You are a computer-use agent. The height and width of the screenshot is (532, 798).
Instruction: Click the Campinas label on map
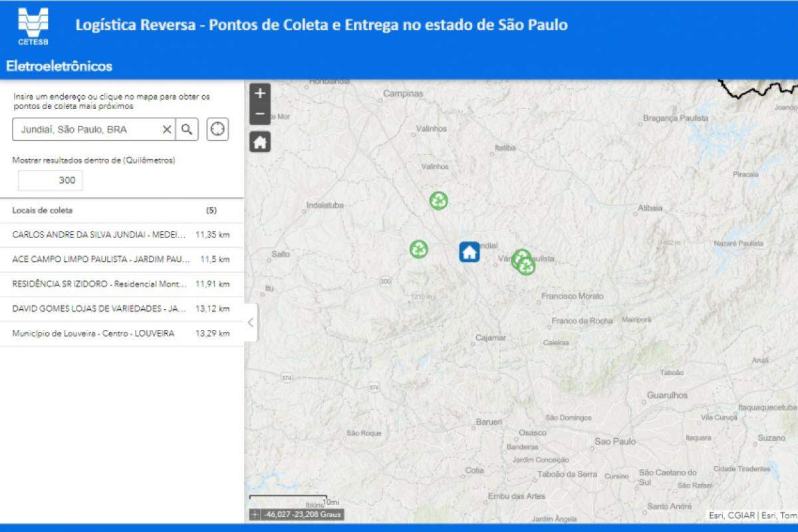(x=403, y=94)
